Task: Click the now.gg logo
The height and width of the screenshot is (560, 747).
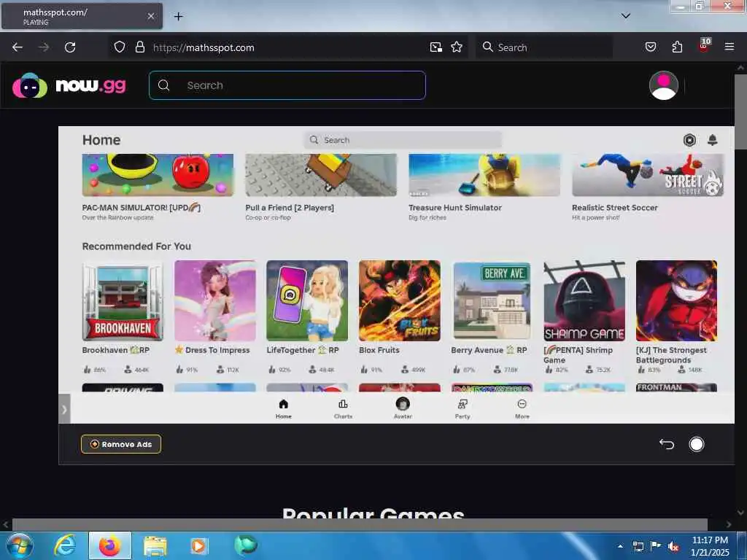Action: coord(69,86)
